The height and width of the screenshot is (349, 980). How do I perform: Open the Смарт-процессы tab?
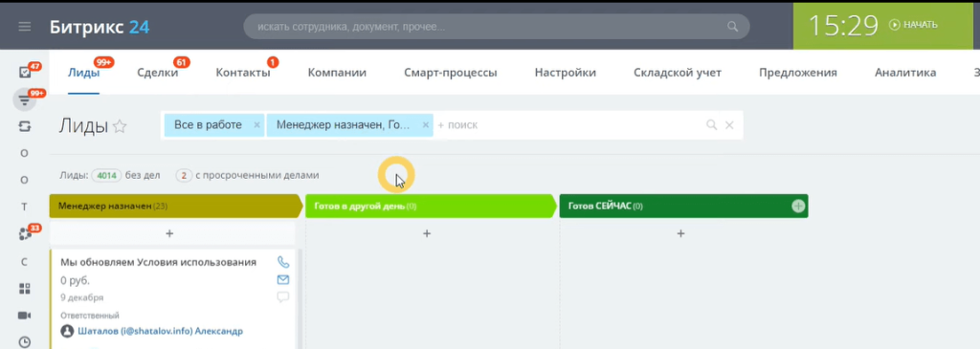[451, 73]
